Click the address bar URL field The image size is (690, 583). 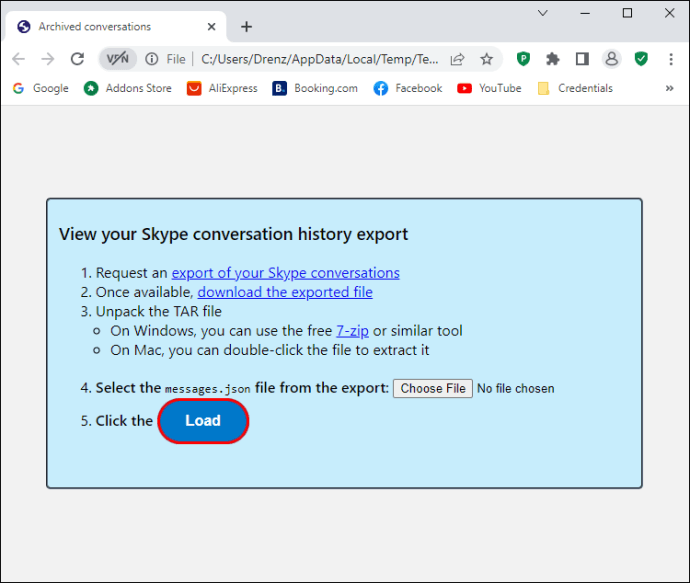[319, 59]
